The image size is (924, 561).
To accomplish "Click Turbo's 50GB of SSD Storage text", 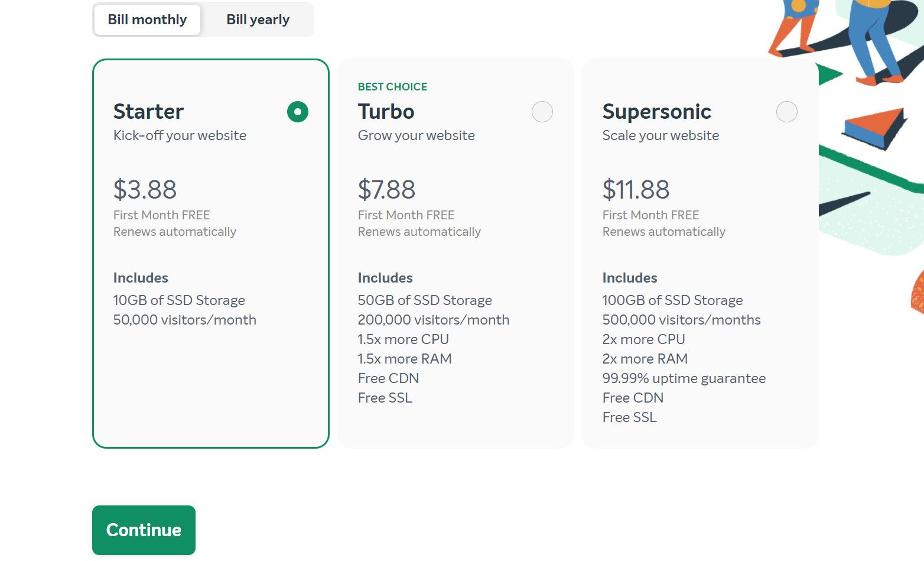I will point(425,300).
